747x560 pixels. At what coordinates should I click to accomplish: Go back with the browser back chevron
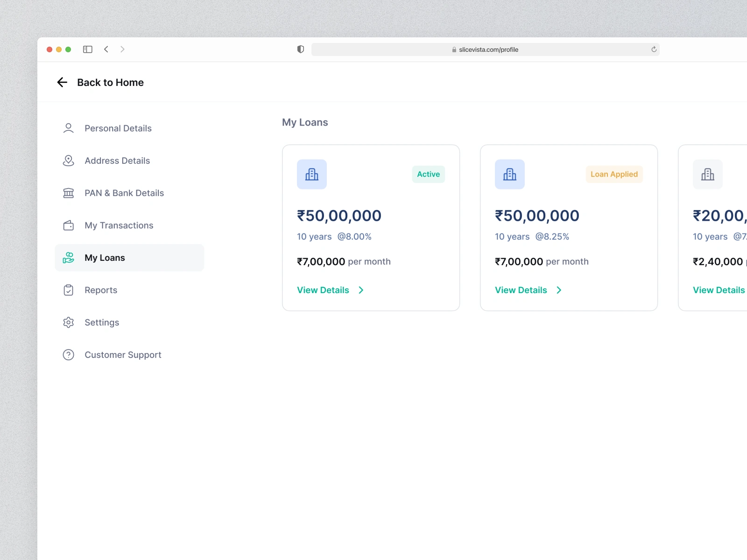pos(106,49)
